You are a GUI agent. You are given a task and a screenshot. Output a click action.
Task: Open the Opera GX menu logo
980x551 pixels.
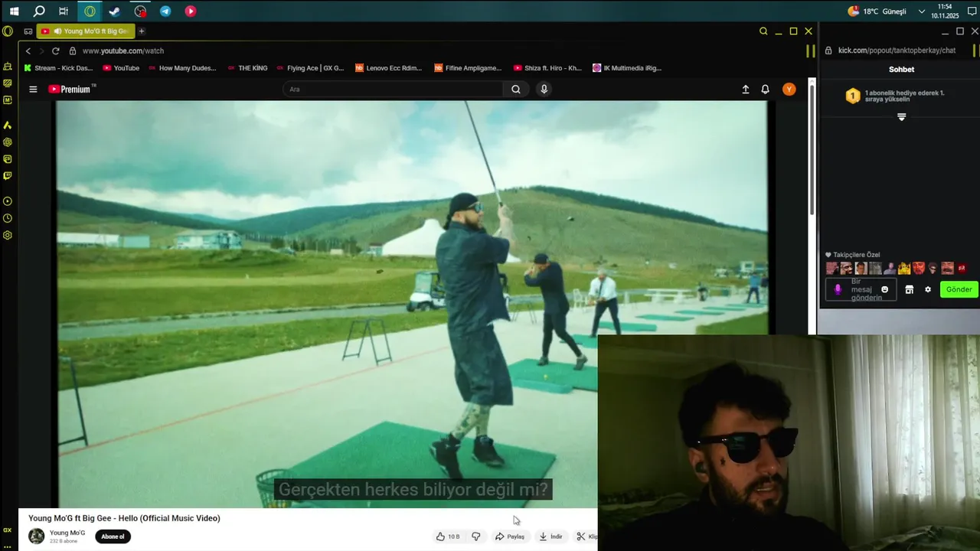pyautogui.click(x=8, y=31)
